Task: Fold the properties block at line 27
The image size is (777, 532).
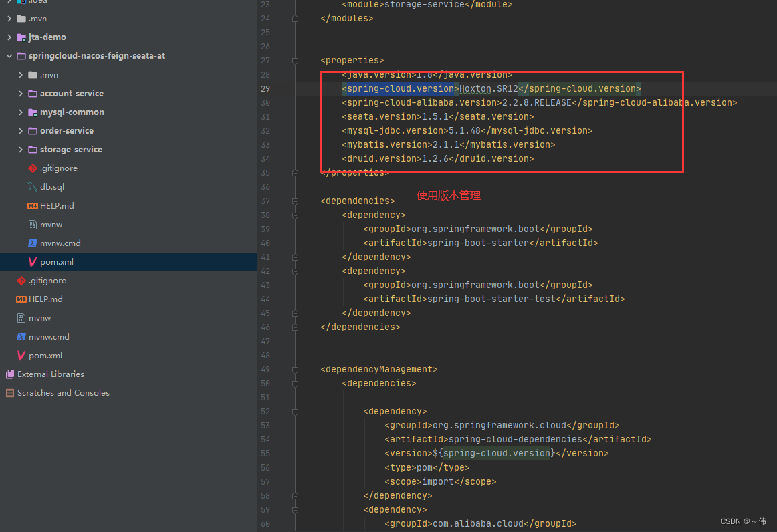Action: click(x=295, y=60)
